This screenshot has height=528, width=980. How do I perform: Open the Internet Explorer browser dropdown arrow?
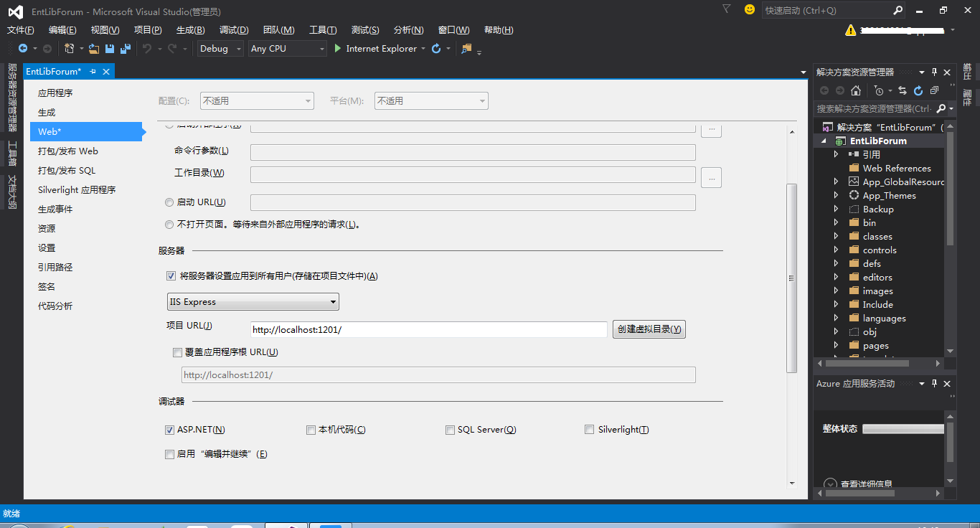pos(423,48)
